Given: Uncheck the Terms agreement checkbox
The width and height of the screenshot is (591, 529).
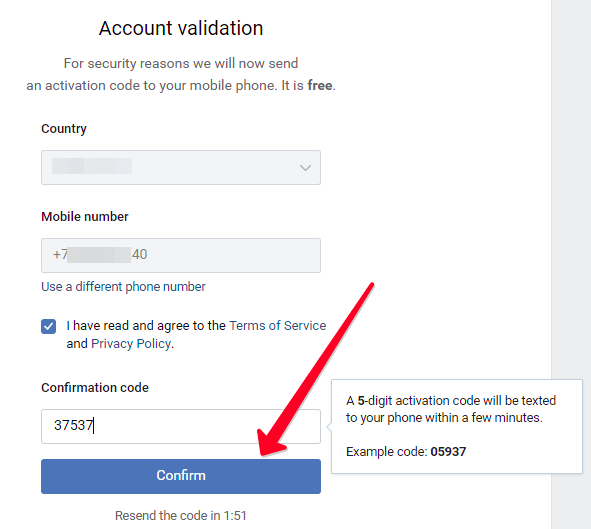Looking at the screenshot, I should click(x=49, y=326).
